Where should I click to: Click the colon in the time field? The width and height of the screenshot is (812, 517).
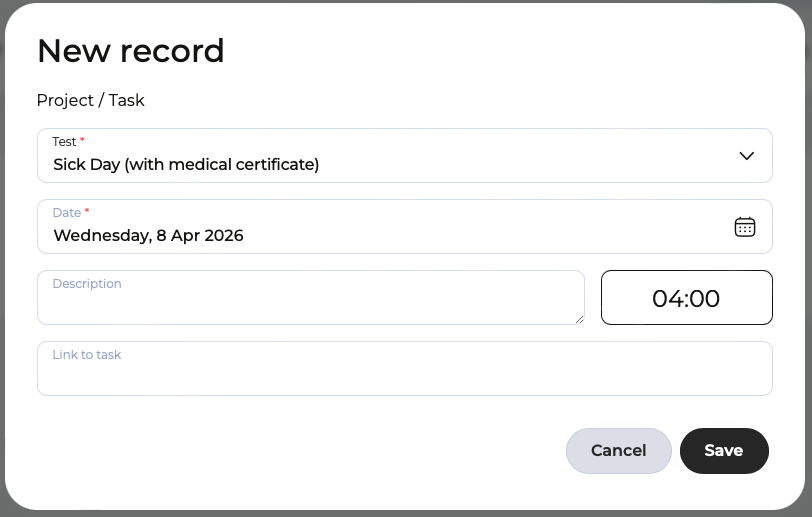click(x=685, y=298)
